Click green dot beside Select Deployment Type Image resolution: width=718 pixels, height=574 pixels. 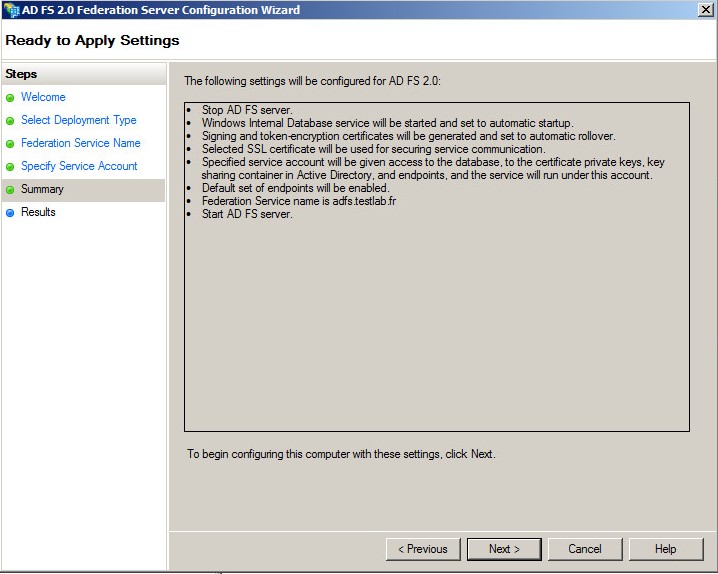(x=10, y=121)
